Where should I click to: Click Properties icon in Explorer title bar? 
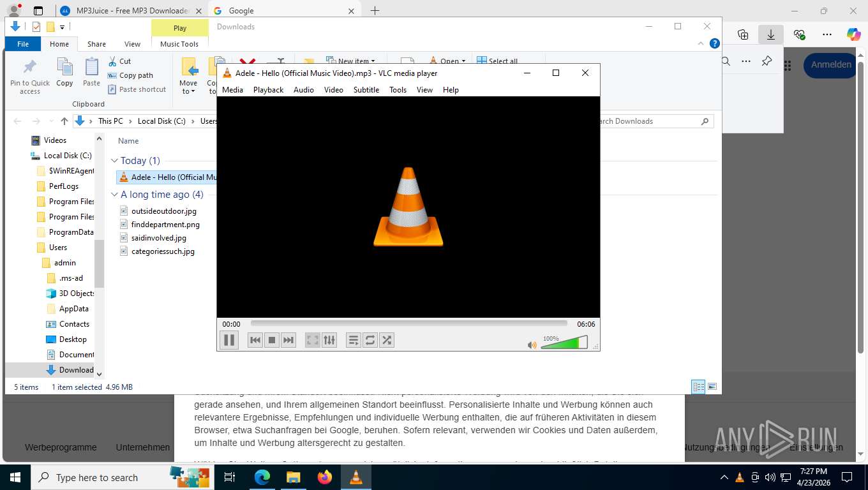click(x=36, y=27)
